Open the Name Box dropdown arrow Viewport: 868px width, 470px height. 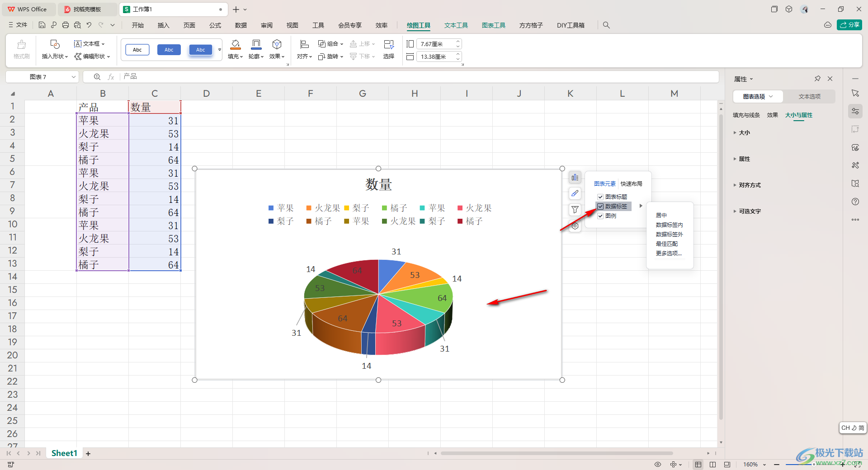point(73,77)
